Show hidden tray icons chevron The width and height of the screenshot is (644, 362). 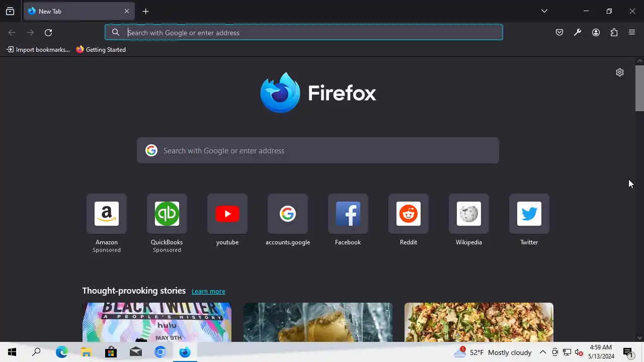tap(543, 352)
